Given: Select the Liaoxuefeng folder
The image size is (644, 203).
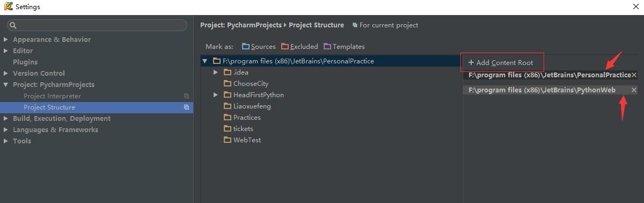Looking at the screenshot, I should click(x=252, y=106).
